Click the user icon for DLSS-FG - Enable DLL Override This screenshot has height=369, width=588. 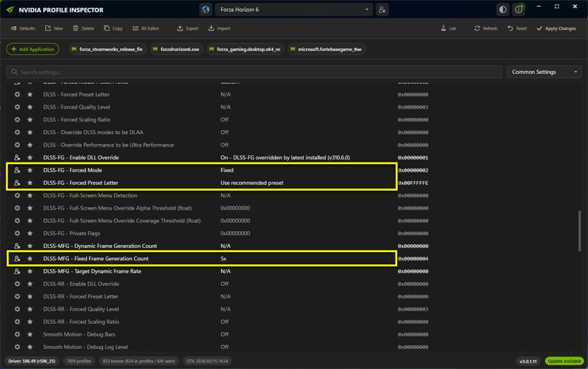coord(17,157)
